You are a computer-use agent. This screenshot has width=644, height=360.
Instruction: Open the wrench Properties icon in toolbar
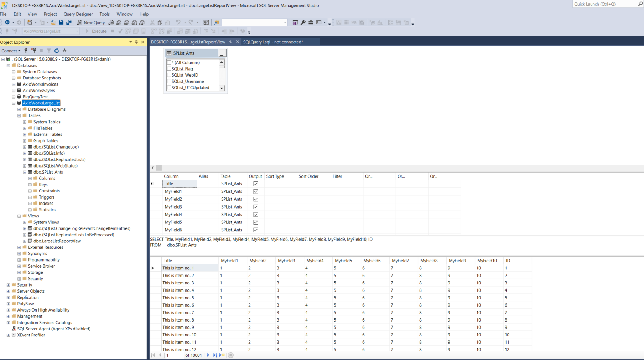click(x=303, y=22)
